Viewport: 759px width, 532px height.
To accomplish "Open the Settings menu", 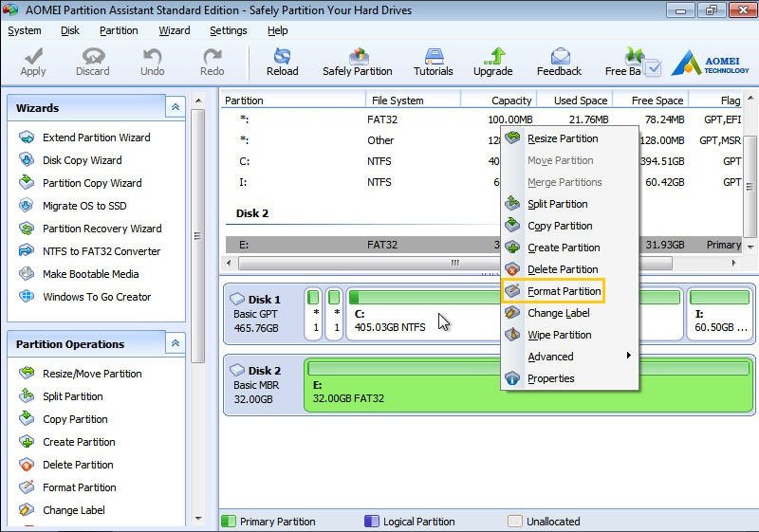I will 228,30.
